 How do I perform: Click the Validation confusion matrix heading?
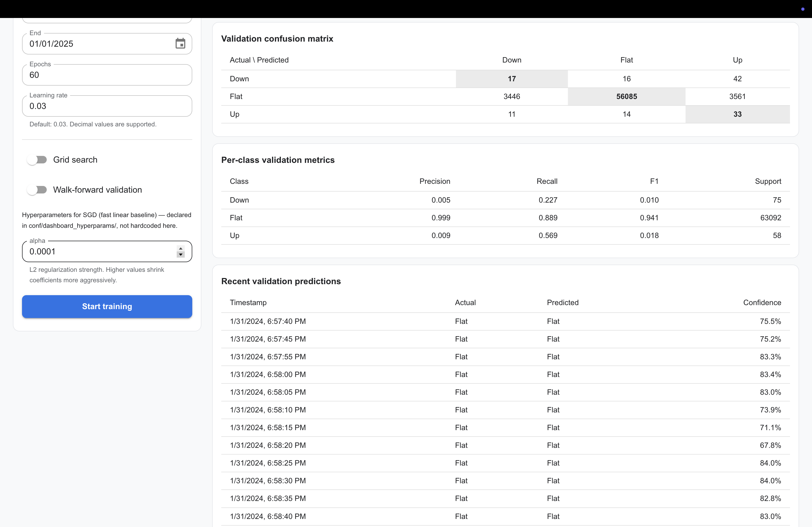[277, 39]
